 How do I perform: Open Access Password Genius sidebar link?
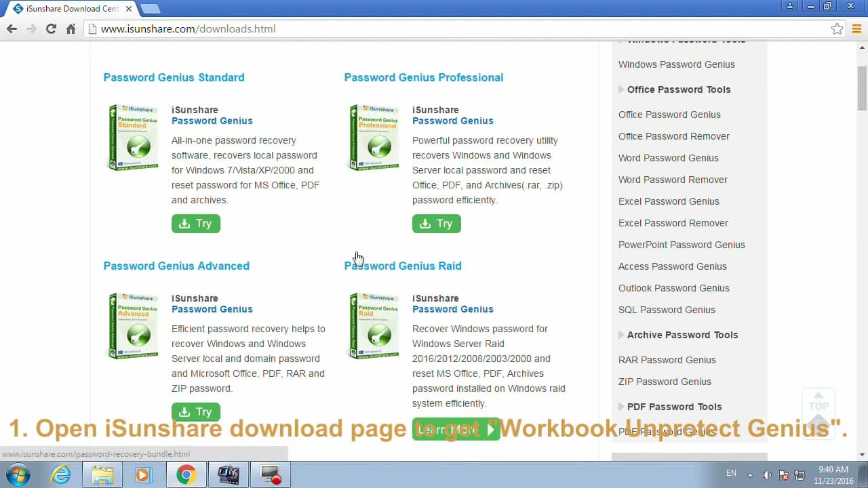coord(673,266)
